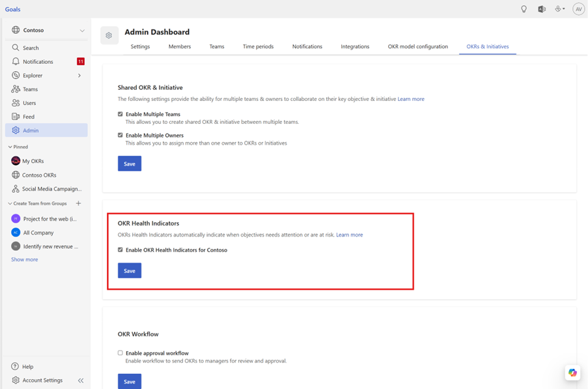Click the Social Media Campaign team icon
Screen dimensions: 588x389
(16, 189)
